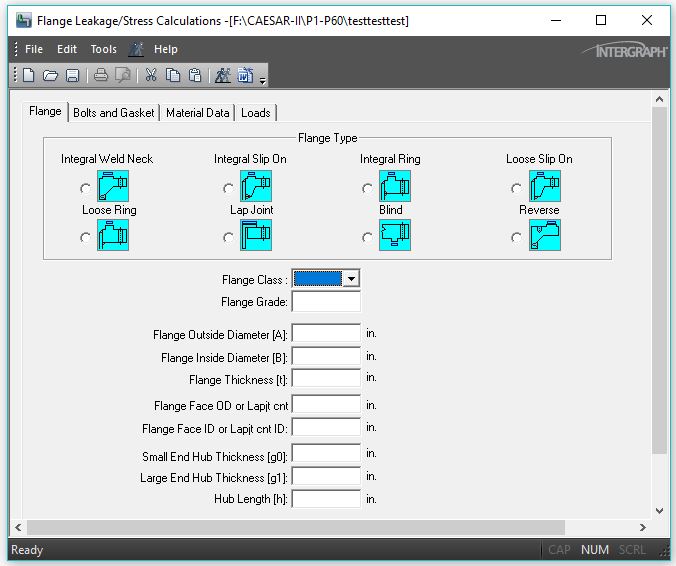The image size is (676, 566).
Task: Click the vertical scrollbar thumb
Action: [x=659, y=280]
